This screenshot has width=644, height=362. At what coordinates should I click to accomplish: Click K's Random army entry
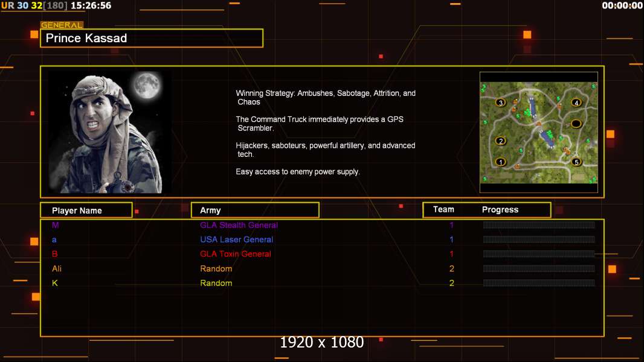[216, 283]
